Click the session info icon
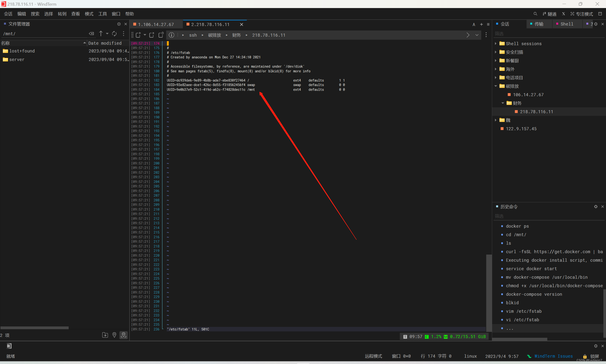The height and width of the screenshot is (364, 606). click(171, 35)
